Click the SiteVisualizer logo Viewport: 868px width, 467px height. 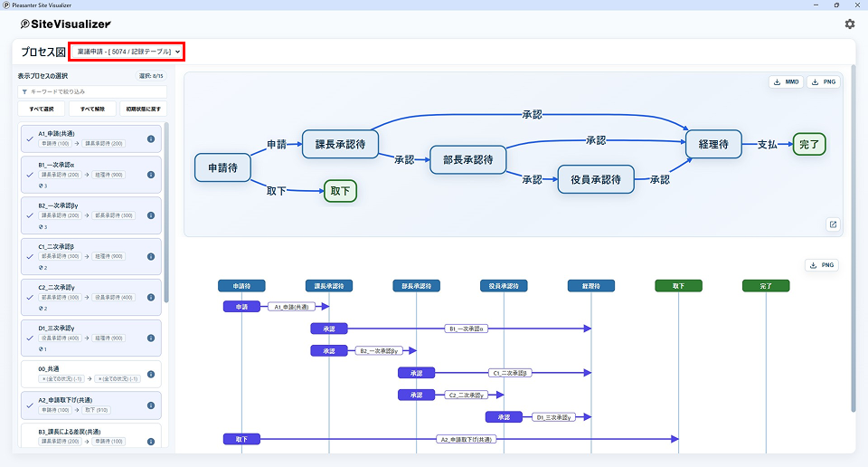click(65, 24)
